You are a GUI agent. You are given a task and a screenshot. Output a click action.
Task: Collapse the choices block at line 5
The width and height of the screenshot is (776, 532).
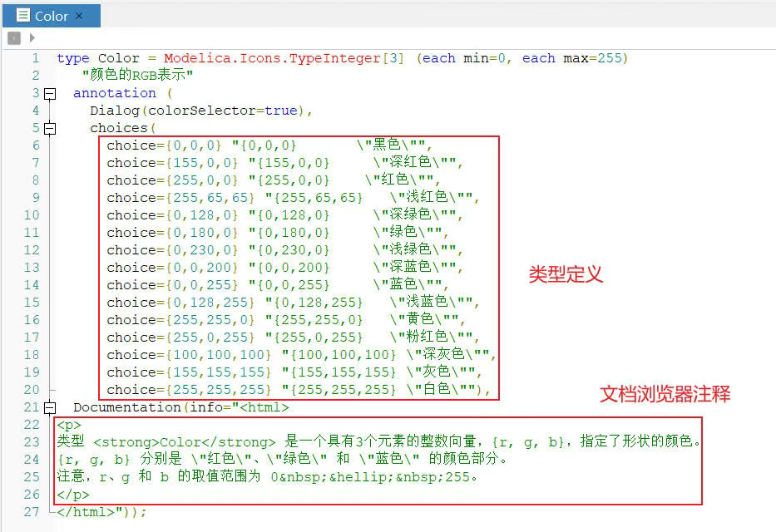[50, 129]
